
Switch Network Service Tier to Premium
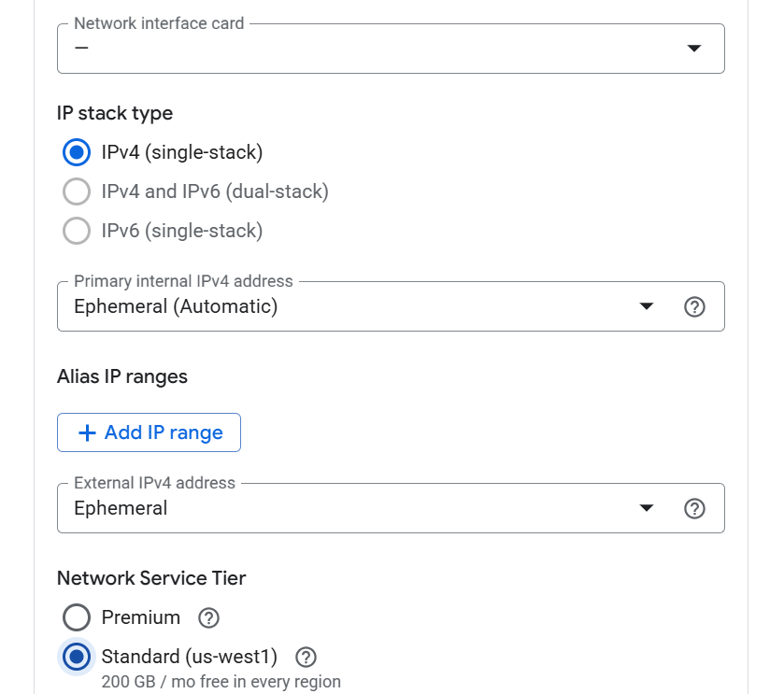(77, 617)
